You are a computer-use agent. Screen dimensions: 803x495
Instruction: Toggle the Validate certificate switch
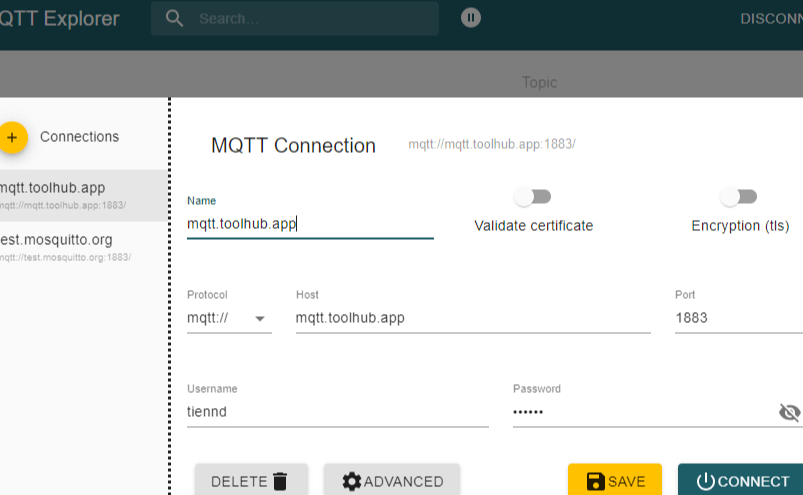click(x=533, y=197)
